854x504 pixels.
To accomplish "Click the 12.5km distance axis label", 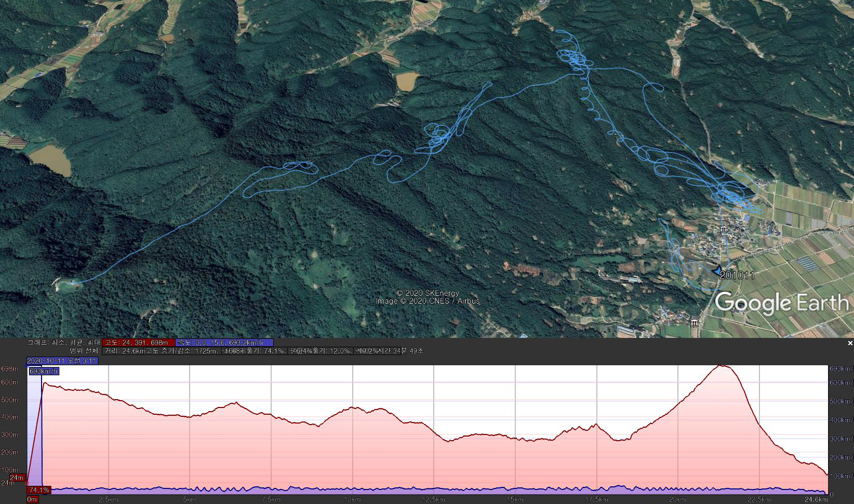I will click(x=434, y=499).
